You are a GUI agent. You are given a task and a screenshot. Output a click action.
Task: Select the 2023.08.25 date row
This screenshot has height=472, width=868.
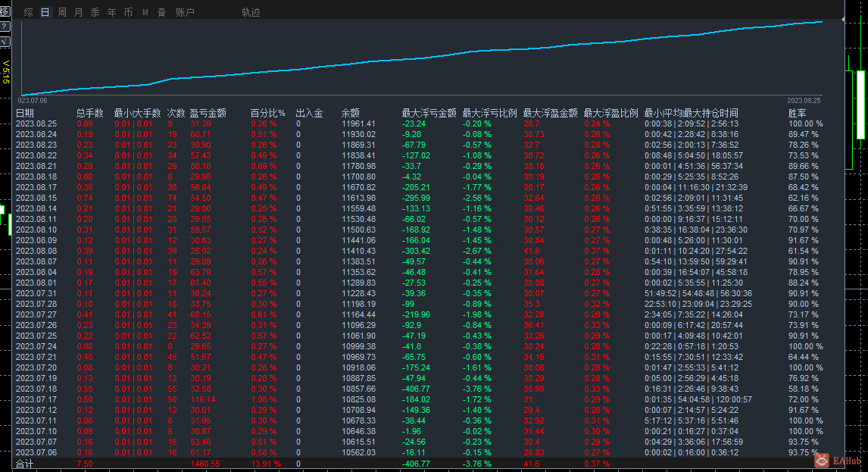36,123
